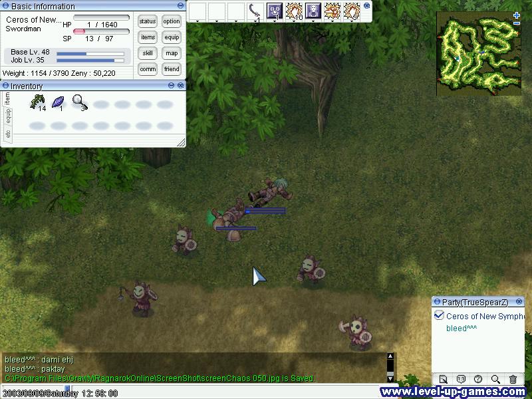532x399 pixels.
Task: Click the party window magnifier icon
Action: pos(495,379)
